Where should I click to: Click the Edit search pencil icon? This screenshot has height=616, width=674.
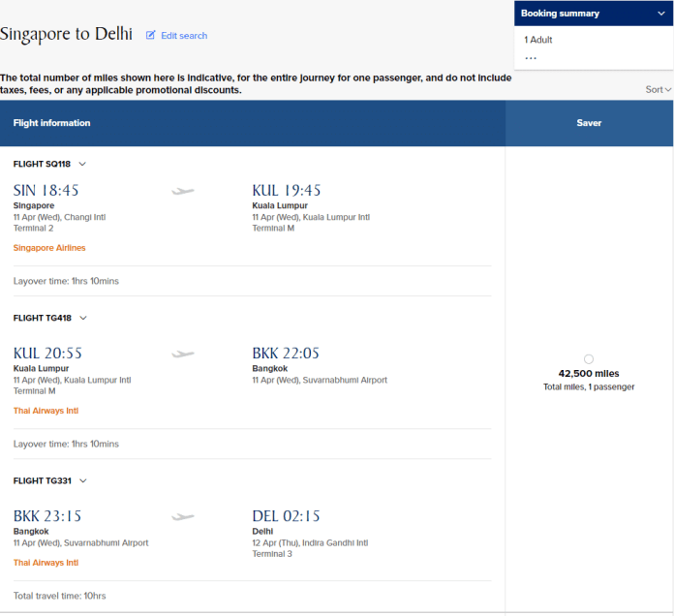[x=150, y=35]
